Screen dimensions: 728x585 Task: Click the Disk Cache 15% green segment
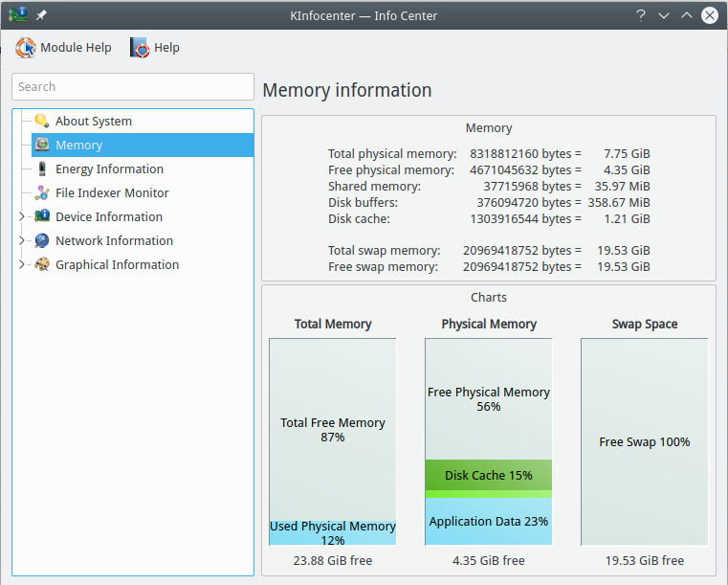click(x=489, y=475)
